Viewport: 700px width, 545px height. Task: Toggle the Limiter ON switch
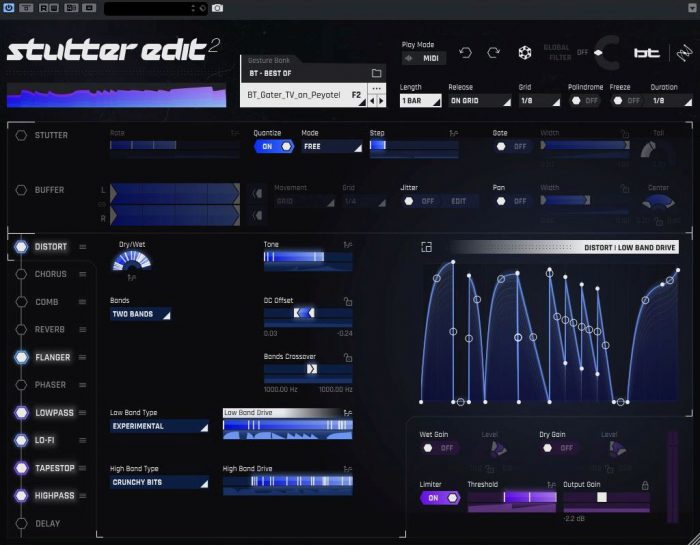(x=440, y=498)
